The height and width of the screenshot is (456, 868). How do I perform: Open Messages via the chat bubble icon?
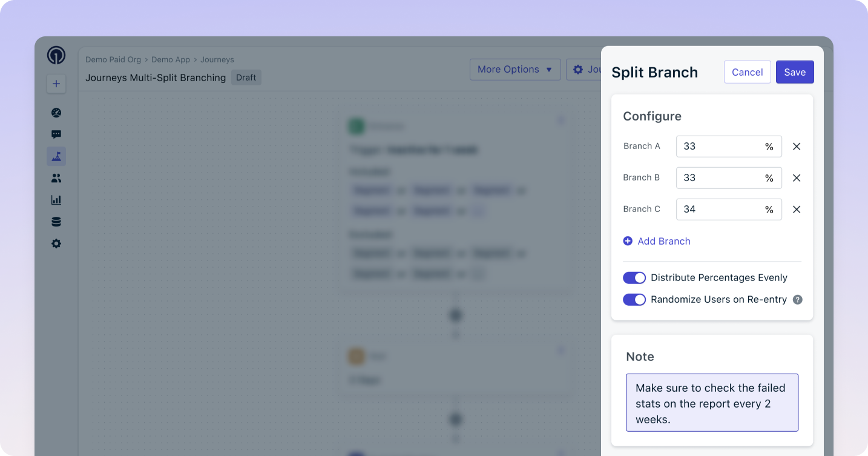click(x=56, y=134)
